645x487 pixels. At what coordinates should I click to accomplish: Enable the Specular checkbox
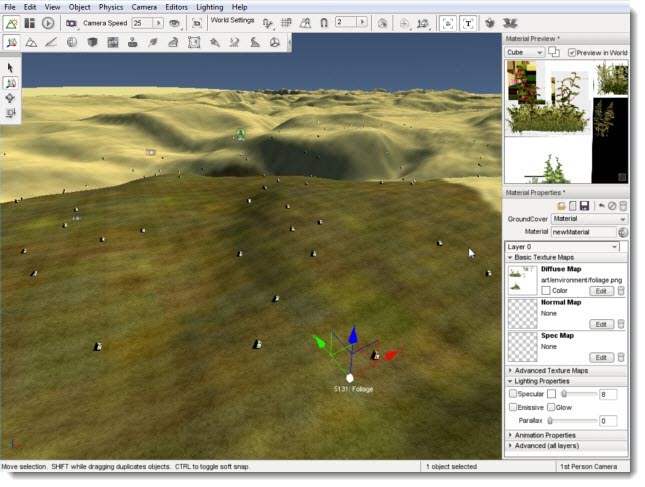click(513, 394)
